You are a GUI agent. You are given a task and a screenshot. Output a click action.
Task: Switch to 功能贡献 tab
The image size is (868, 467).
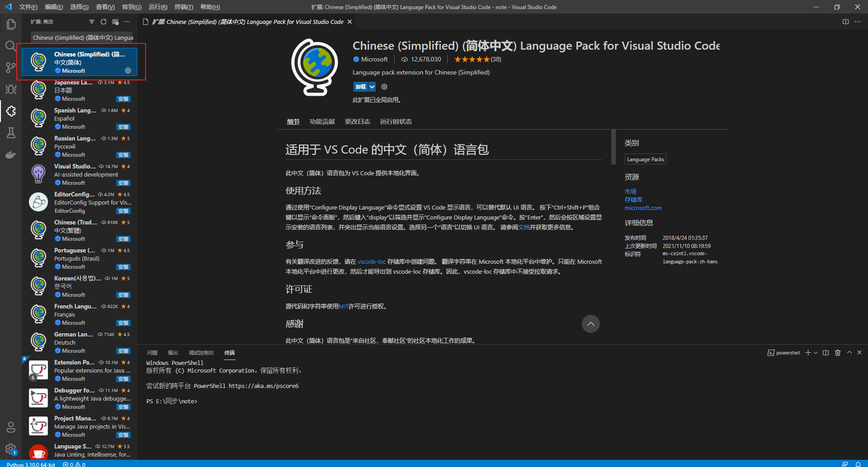pos(322,121)
